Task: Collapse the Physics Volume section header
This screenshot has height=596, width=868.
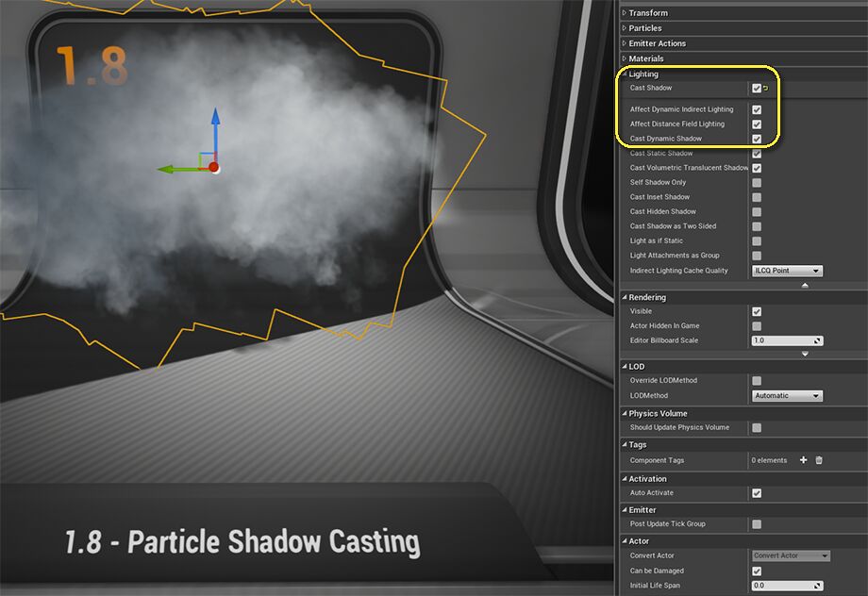Action: 658,413
